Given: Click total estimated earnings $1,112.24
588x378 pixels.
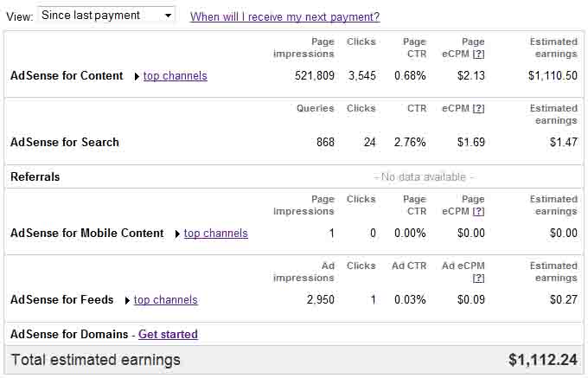Looking at the screenshot, I should point(543,360).
